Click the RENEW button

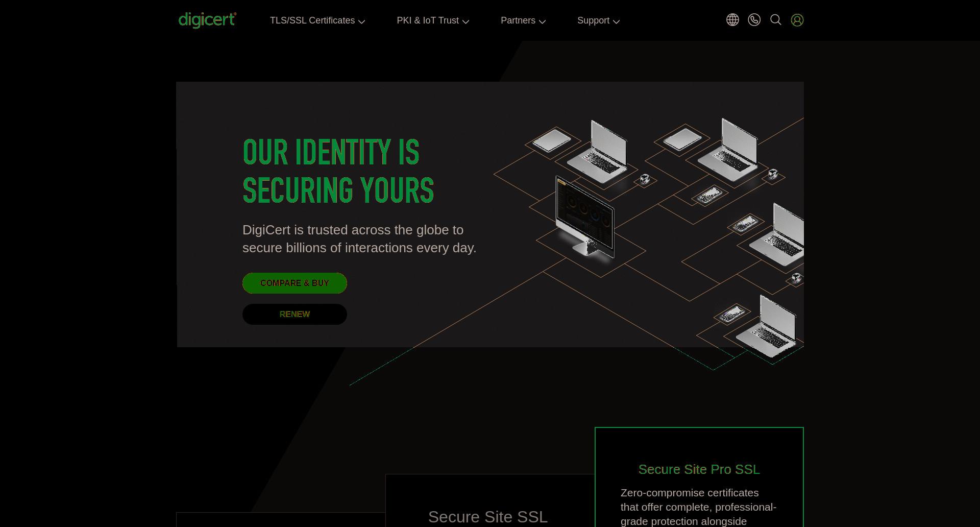click(x=295, y=314)
